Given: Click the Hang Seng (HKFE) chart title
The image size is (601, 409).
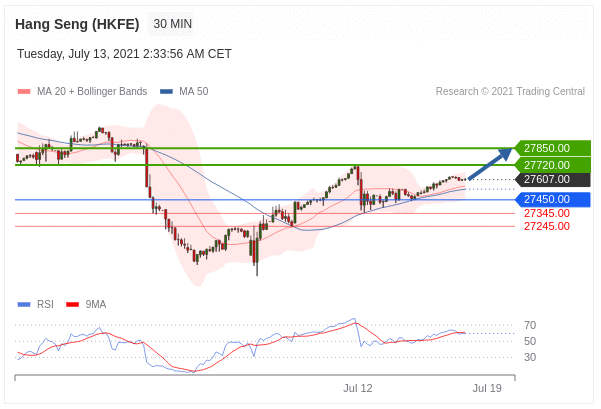Looking at the screenshot, I should coord(77,24).
